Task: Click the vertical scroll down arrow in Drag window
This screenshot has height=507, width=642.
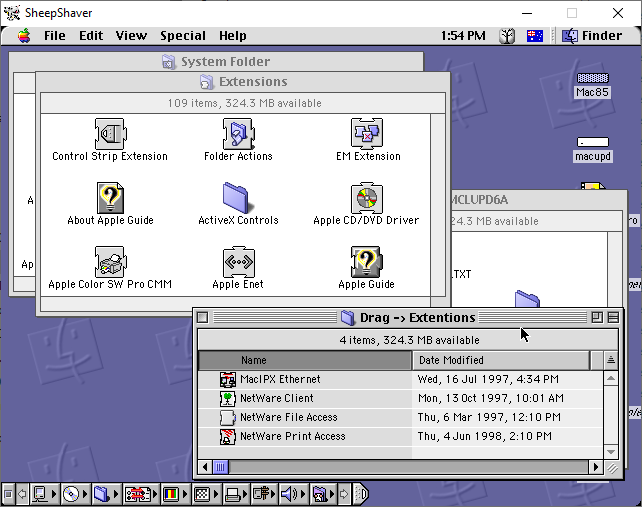Action: coord(610,452)
